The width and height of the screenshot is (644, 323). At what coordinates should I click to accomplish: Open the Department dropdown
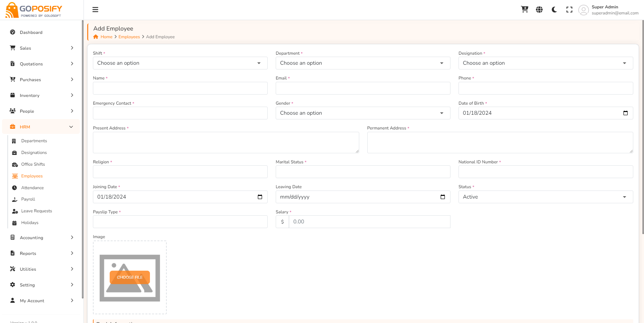363,63
